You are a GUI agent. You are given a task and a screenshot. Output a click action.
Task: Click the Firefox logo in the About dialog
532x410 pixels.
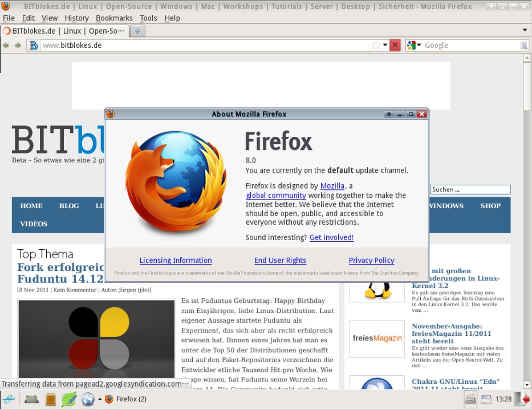176,182
